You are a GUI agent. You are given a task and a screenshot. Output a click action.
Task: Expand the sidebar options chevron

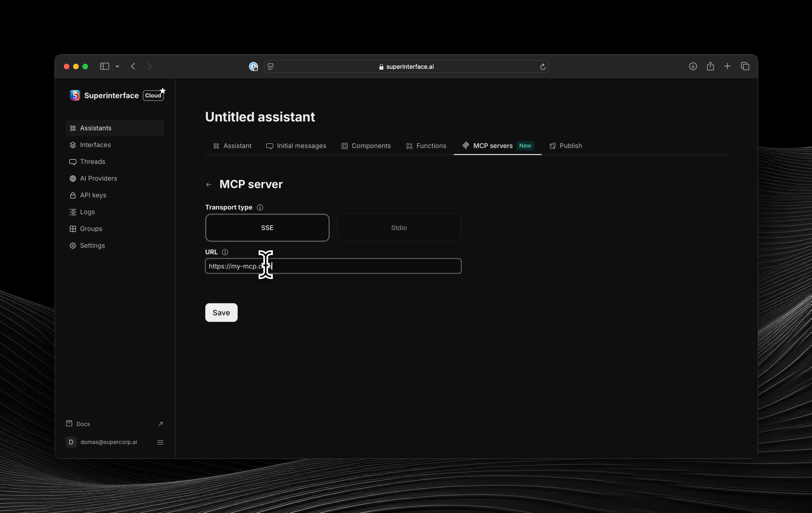point(117,66)
